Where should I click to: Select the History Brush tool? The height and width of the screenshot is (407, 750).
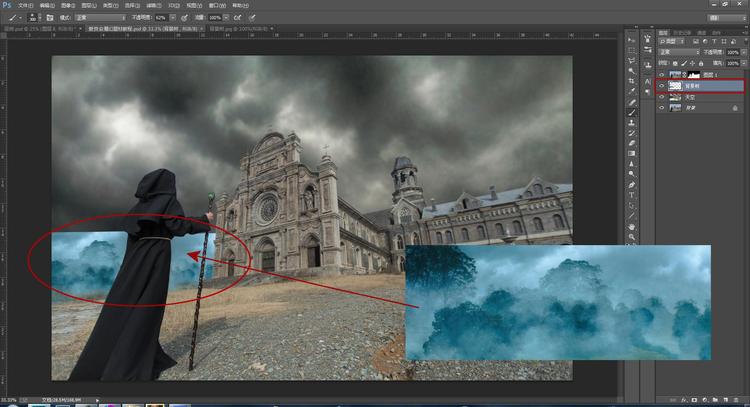(631, 133)
